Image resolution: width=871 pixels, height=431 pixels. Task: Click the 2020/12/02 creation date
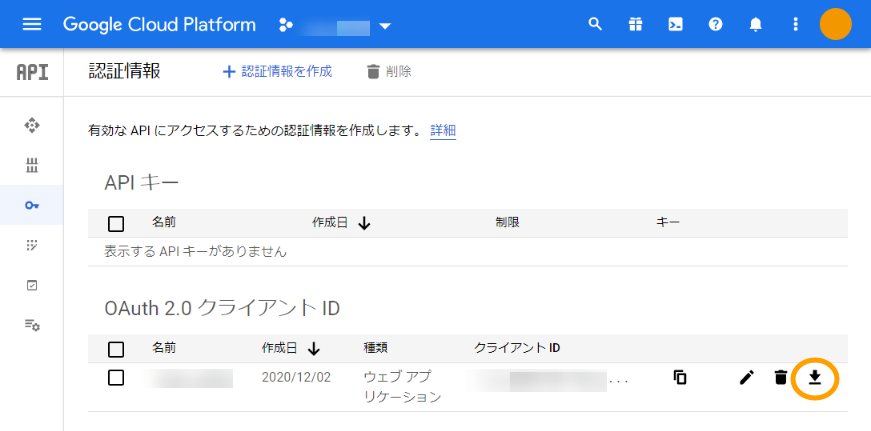[x=296, y=378]
